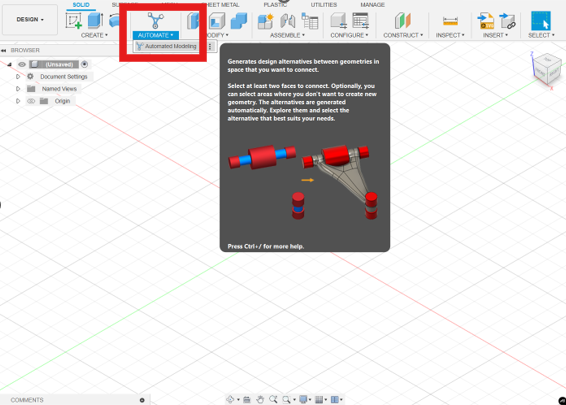Click the large Automated Modeling toolbar icon
Image resolution: width=566 pixels, height=405 pixels.
pyautogui.click(x=156, y=21)
